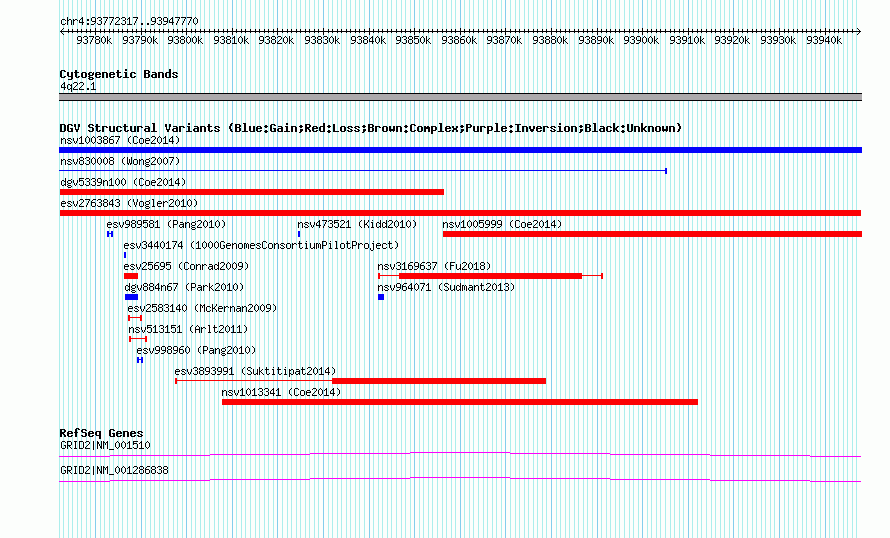Open esv998960 (Pang2010) label
Viewport: 890px width, 538px height.
click(196, 350)
